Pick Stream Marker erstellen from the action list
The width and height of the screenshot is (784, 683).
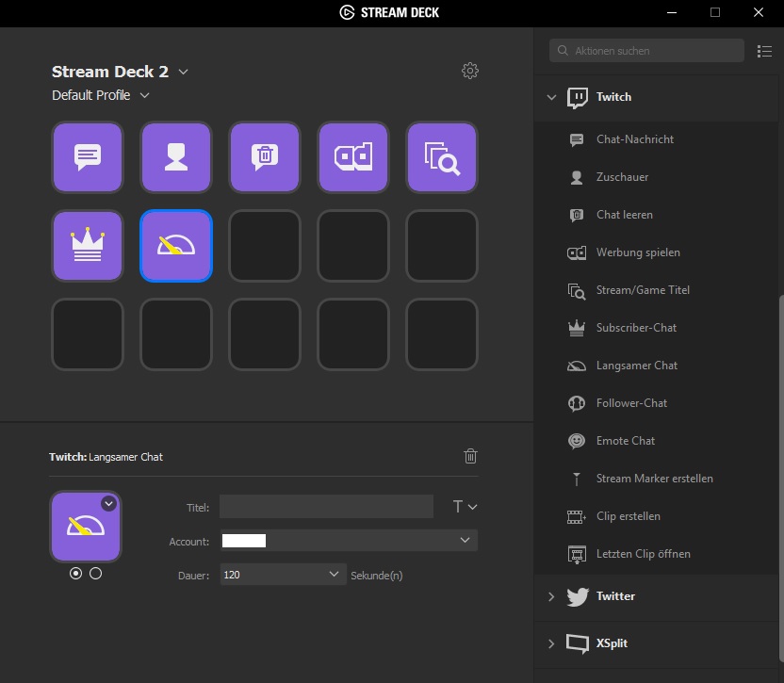point(656,479)
